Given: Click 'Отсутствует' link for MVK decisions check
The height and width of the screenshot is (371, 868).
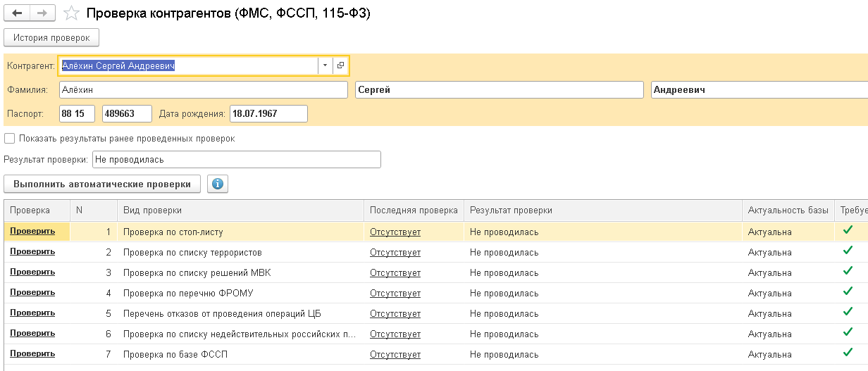Looking at the screenshot, I should pyautogui.click(x=395, y=272).
